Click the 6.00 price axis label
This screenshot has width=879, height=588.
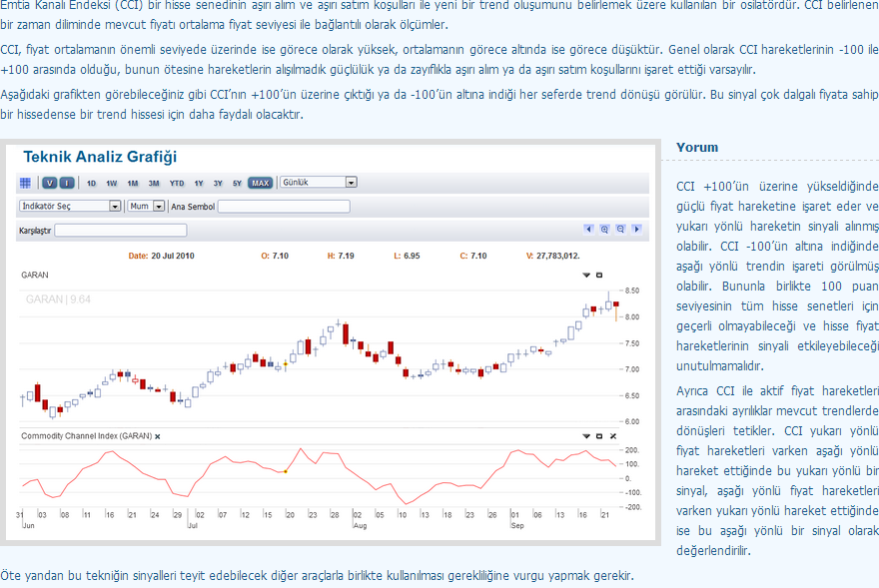tap(631, 421)
